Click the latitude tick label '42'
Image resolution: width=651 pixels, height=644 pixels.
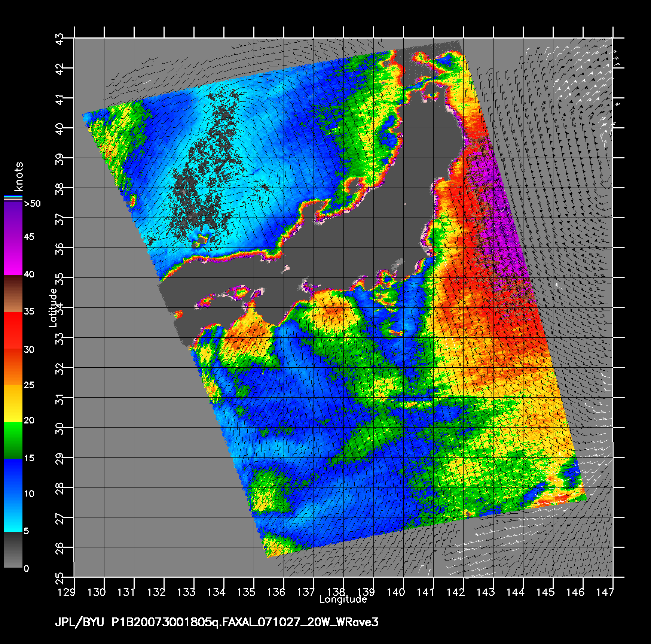pyautogui.click(x=59, y=69)
